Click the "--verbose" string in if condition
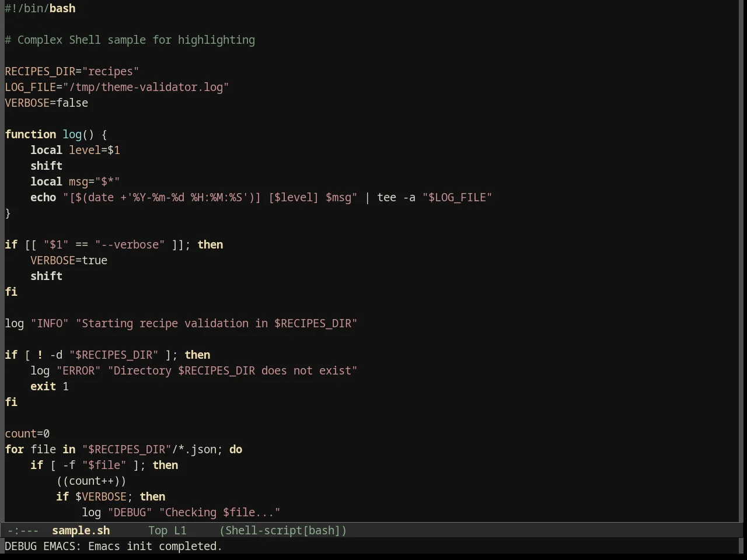Image resolution: width=747 pixels, height=560 pixels. 130,244
